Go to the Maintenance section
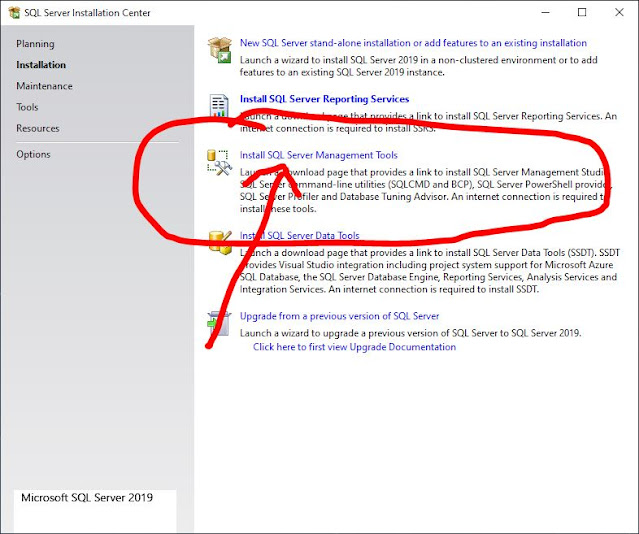Viewport: 639px width, 534px height. [44, 86]
